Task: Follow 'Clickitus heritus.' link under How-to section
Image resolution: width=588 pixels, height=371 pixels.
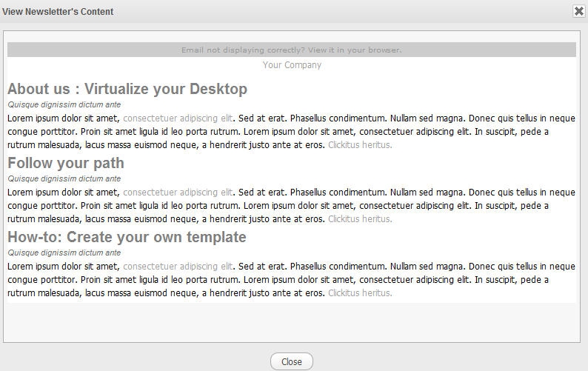Action: coord(360,293)
